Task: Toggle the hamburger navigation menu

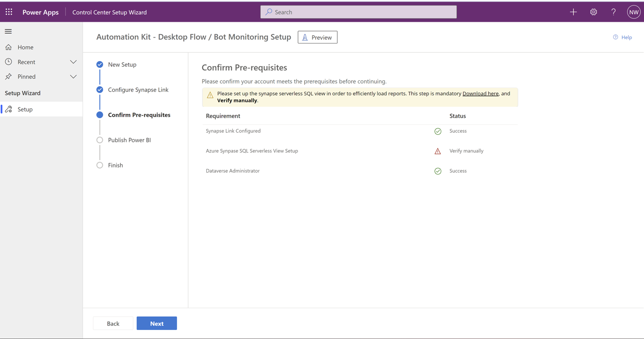Action: coord(8,31)
